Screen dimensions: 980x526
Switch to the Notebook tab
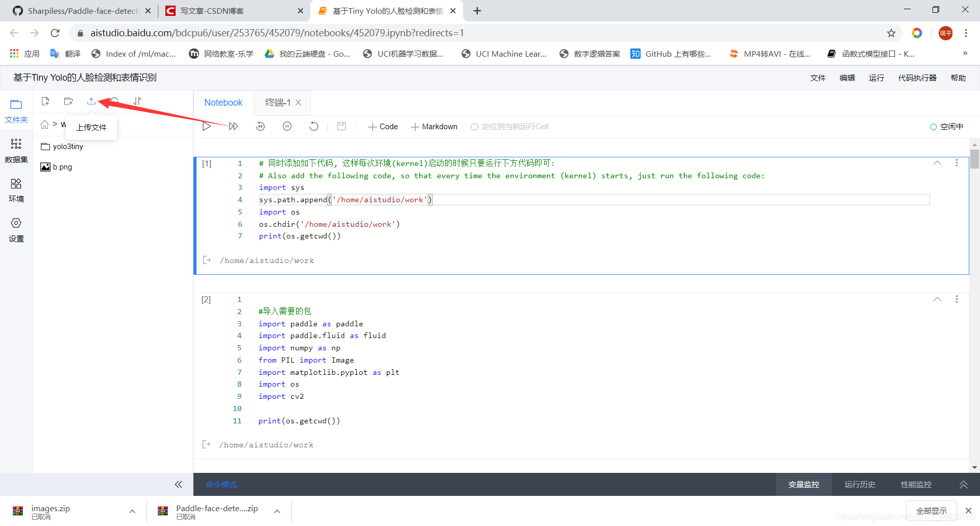[x=223, y=103]
